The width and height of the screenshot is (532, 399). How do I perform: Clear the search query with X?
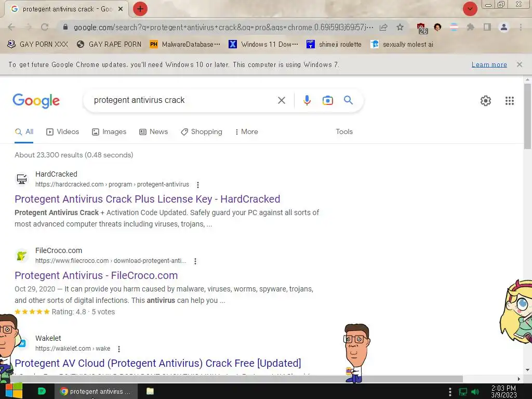282,100
